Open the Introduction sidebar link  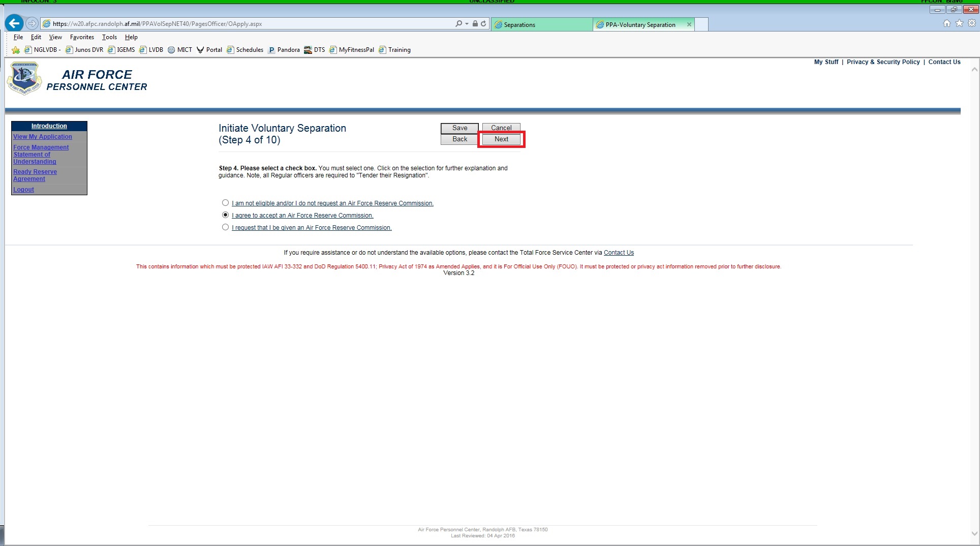pyautogui.click(x=49, y=126)
